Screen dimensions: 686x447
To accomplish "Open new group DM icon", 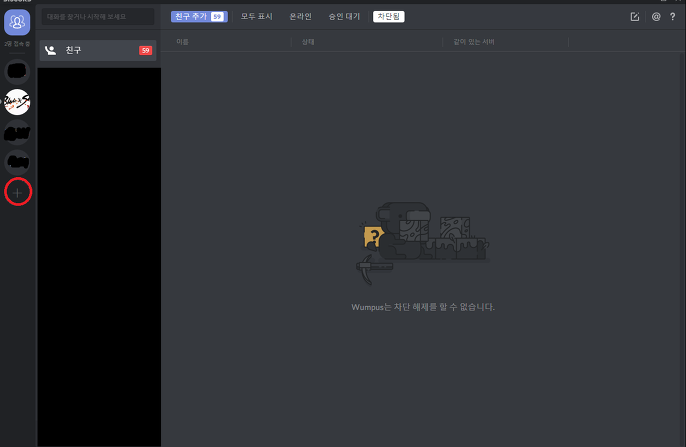I will coord(635,17).
